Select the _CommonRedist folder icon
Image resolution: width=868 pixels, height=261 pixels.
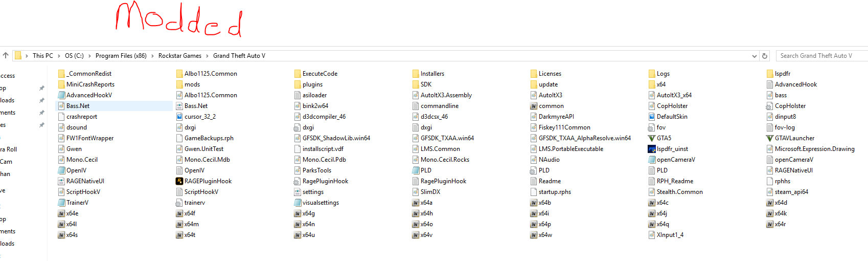point(61,74)
